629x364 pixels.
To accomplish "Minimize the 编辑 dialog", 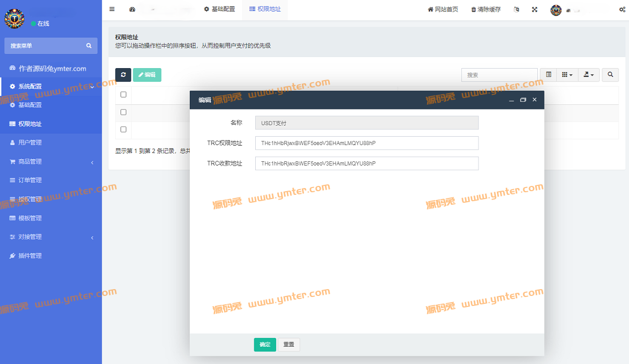I will [x=512, y=100].
